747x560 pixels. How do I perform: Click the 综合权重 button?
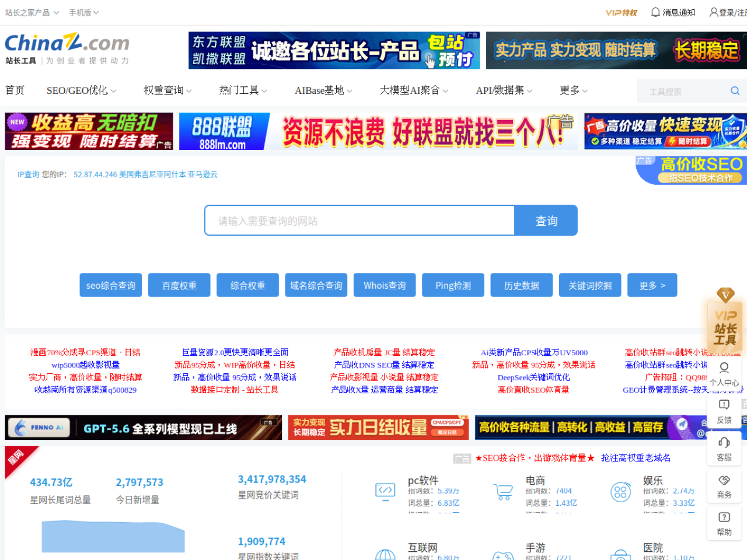pyautogui.click(x=247, y=285)
